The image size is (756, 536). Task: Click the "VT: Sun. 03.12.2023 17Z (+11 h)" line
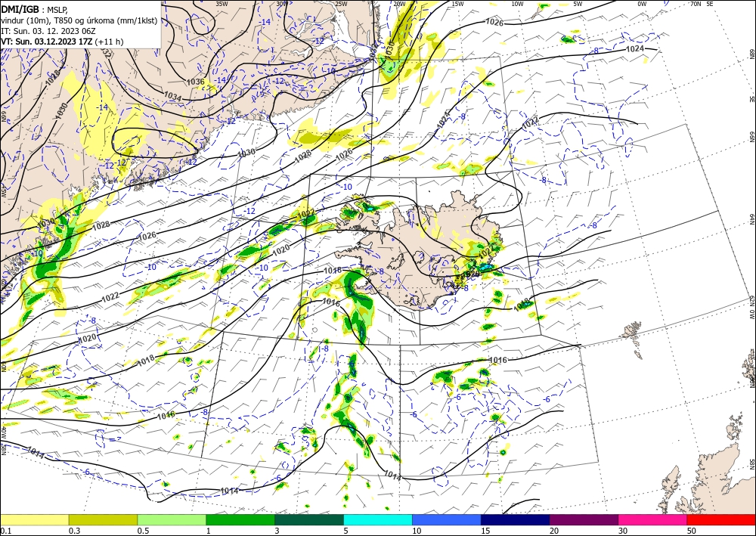pos(62,42)
